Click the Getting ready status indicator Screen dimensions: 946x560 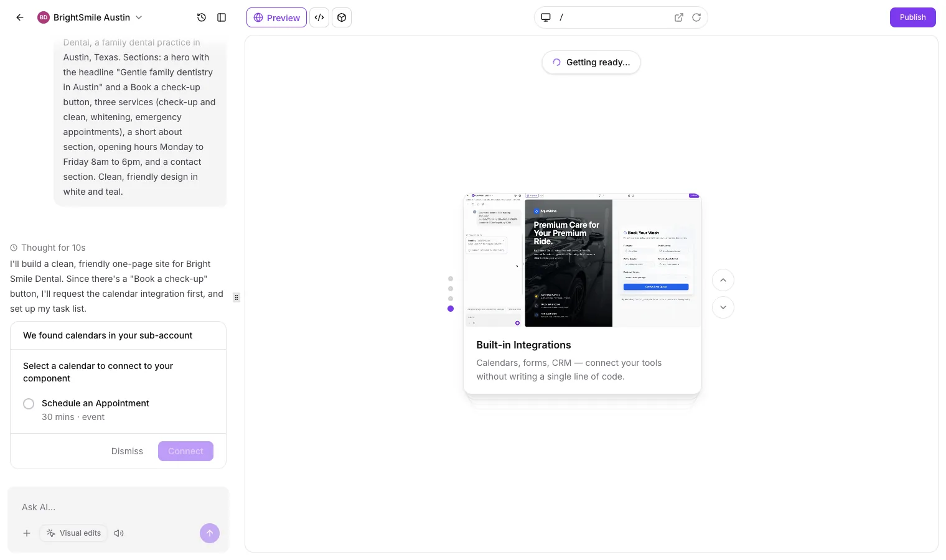click(591, 62)
